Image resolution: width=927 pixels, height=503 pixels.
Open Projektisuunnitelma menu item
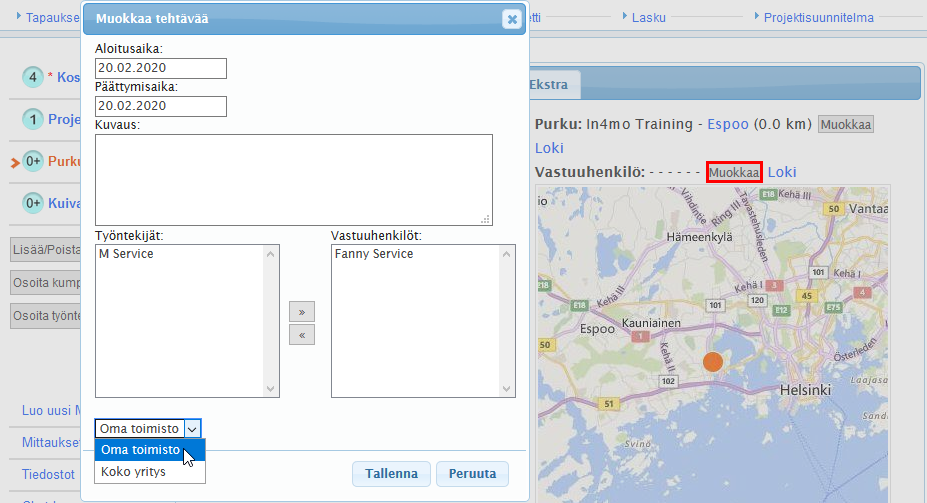(x=818, y=17)
